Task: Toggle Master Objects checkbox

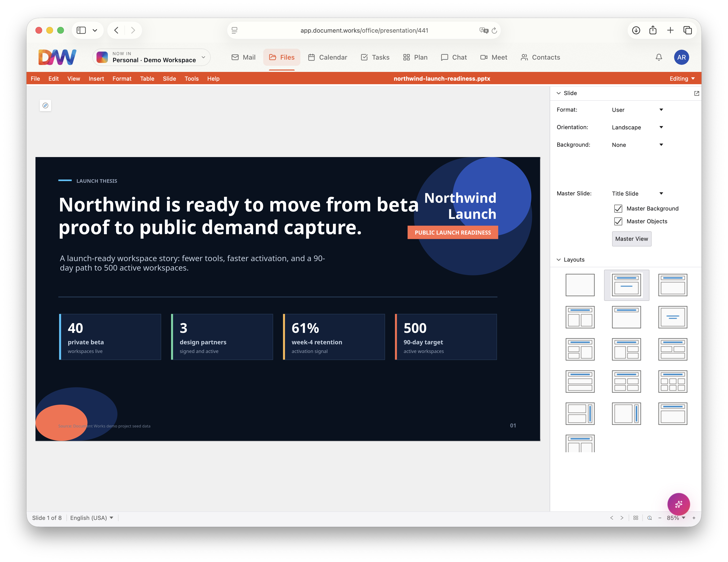Action: pyautogui.click(x=618, y=221)
